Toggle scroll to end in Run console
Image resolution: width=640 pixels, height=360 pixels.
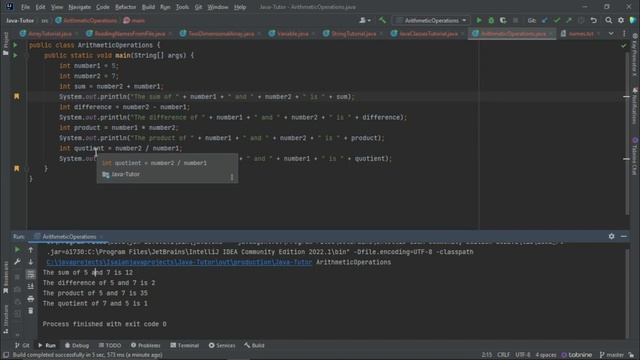pyautogui.click(x=31, y=287)
